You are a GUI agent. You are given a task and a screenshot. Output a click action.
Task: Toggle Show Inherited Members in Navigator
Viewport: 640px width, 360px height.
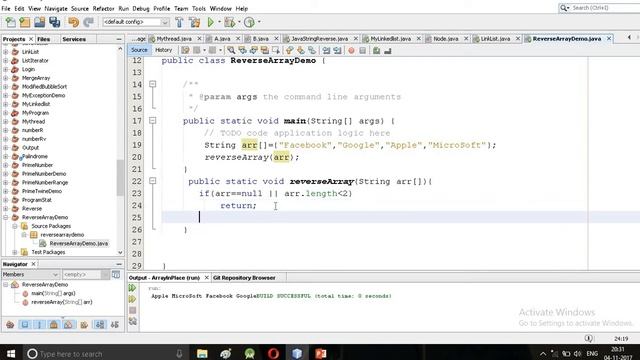tap(10, 325)
